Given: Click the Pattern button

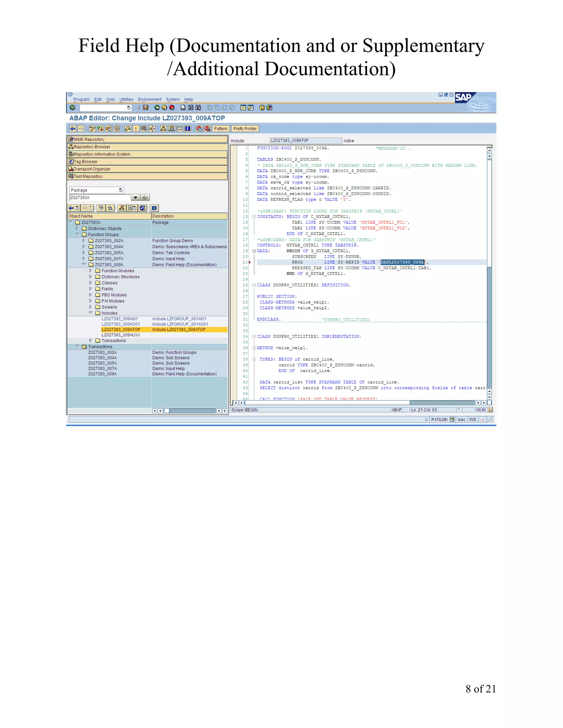Looking at the screenshot, I should point(220,129).
